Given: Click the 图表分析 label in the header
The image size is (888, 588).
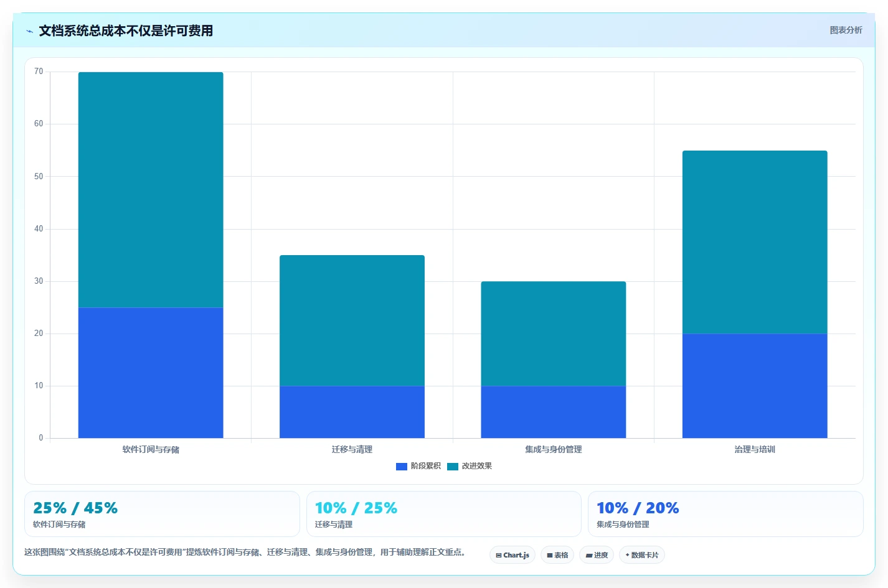Looking at the screenshot, I should [x=846, y=30].
